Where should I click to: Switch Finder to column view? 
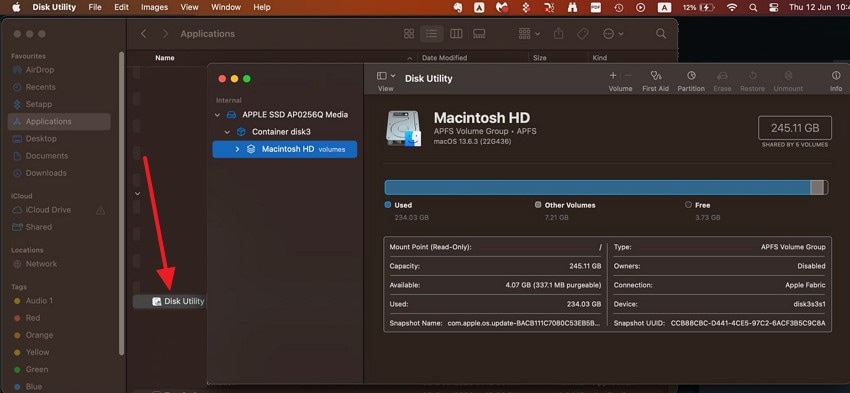456,34
